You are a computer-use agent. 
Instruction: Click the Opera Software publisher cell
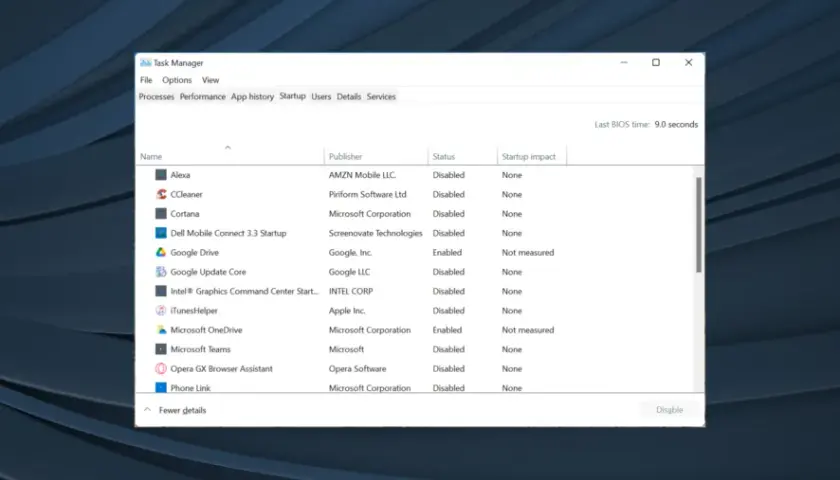pos(357,368)
